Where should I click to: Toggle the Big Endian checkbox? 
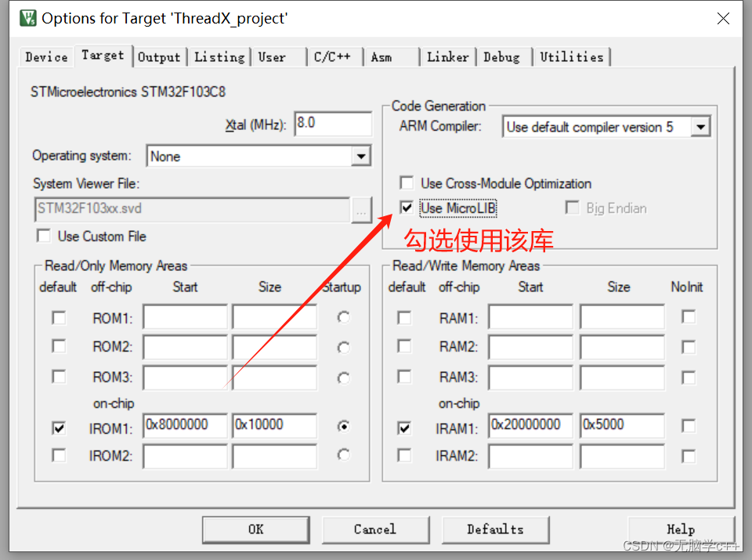[572, 208]
